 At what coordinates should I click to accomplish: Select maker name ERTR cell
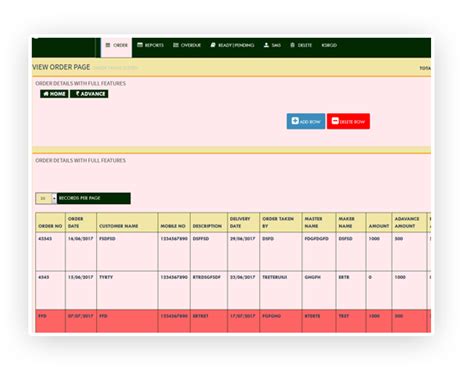click(351, 290)
